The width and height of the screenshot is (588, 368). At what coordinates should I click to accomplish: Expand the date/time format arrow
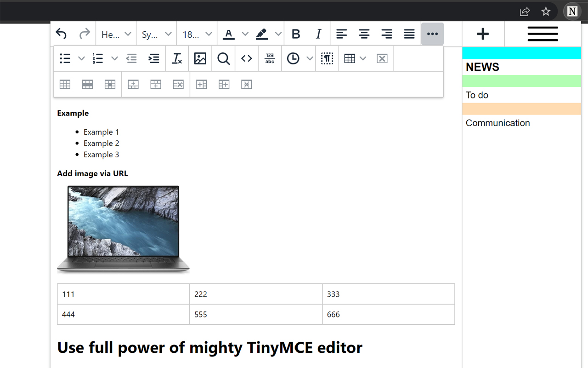(310, 58)
